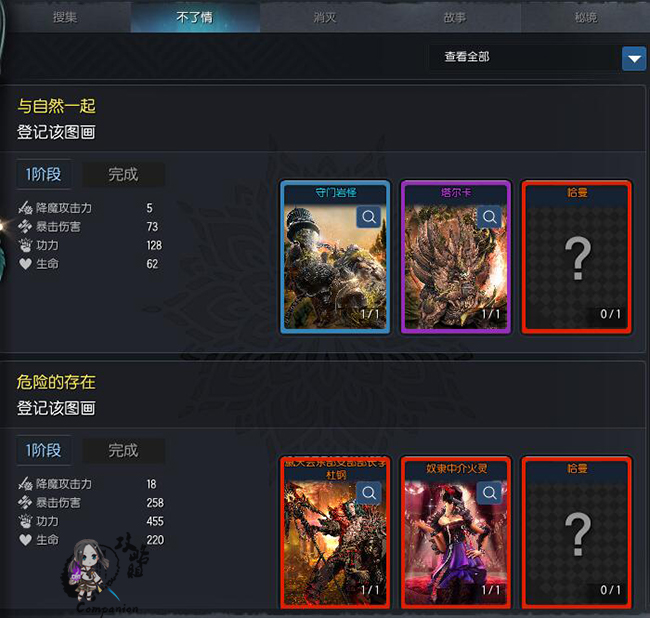The image size is (650, 618).
Task: Click the 功力 fist icon in 危险的存在
Action: [25, 521]
